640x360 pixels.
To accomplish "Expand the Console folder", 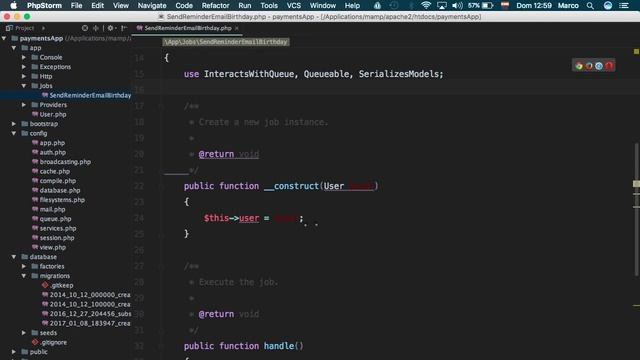I will point(24,57).
